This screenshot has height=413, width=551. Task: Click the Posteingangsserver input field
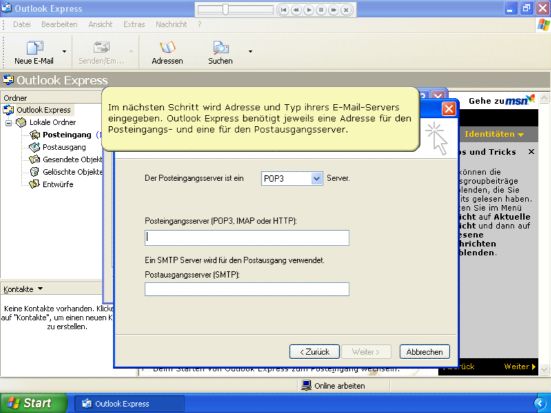(247, 238)
